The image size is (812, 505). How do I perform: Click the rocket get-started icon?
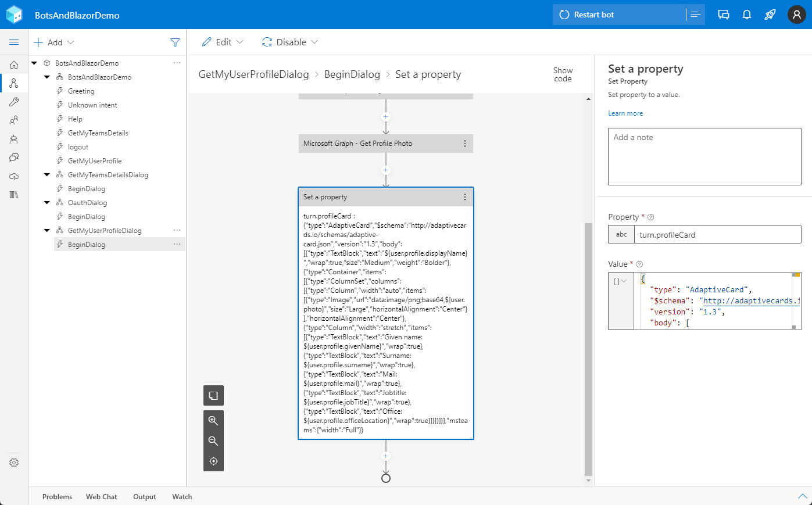770,15
